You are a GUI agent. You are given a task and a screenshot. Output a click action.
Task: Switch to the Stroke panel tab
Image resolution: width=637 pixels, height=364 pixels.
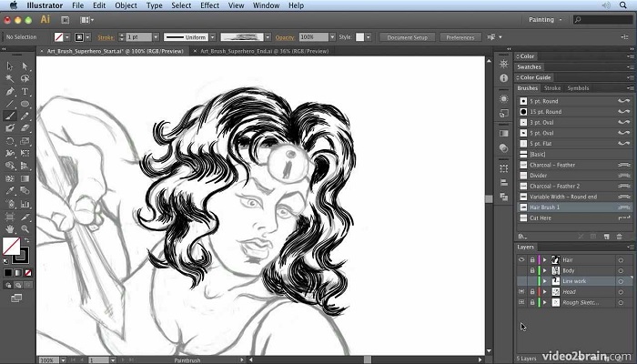552,88
